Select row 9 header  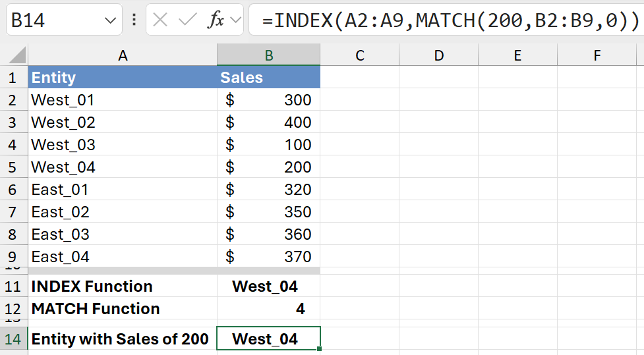(14, 256)
